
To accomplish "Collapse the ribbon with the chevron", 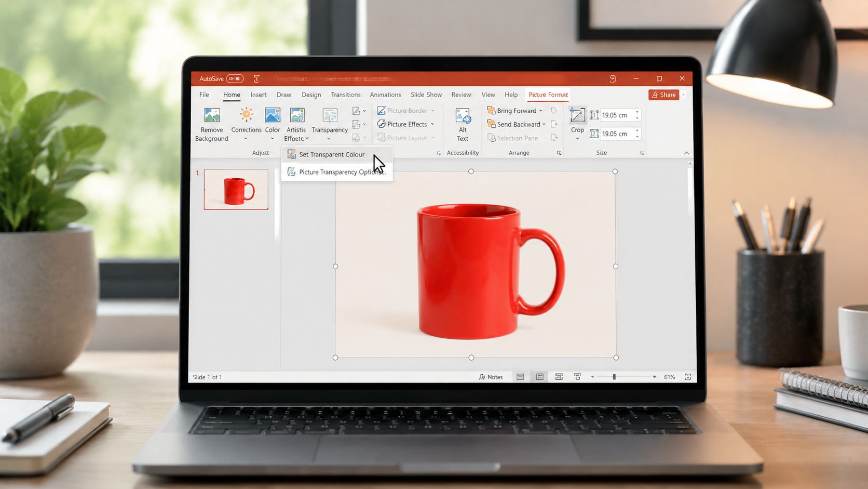I will 687,153.
